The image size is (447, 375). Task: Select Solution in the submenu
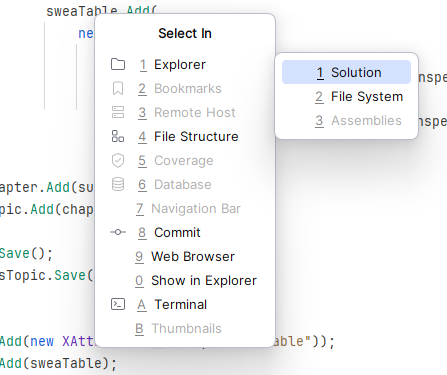coord(346,72)
